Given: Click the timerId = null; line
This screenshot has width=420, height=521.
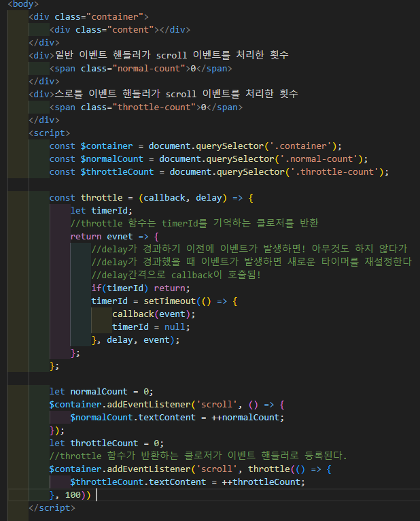Looking at the screenshot, I should [151, 327].
